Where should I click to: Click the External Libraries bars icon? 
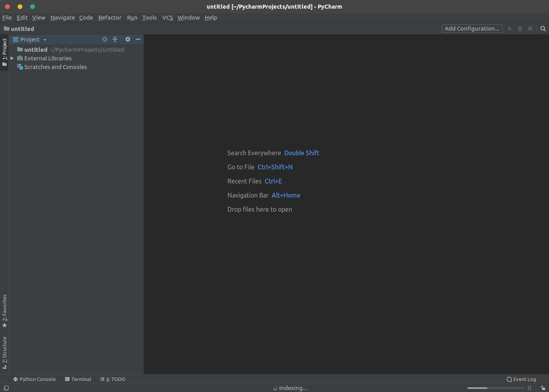point(20,58)
